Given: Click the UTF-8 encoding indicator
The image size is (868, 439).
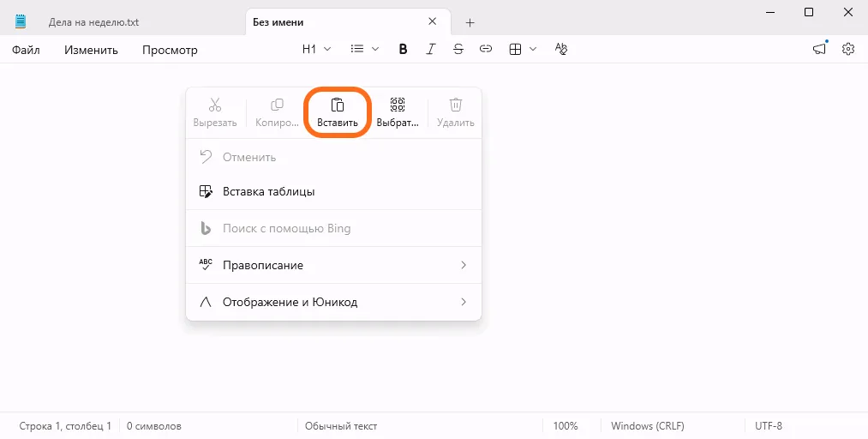Looking at the screenshot, I should point(769,426).
